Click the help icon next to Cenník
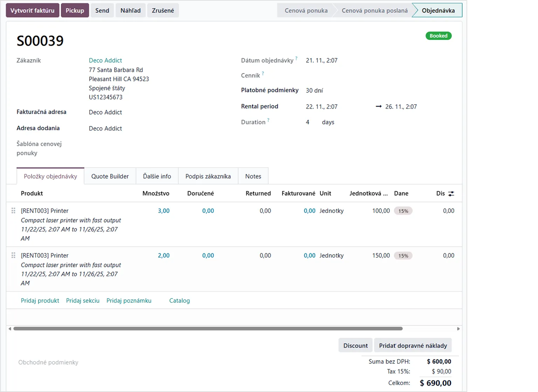The width and height of the screenshot is (538, 392). (x=263, y=73)
